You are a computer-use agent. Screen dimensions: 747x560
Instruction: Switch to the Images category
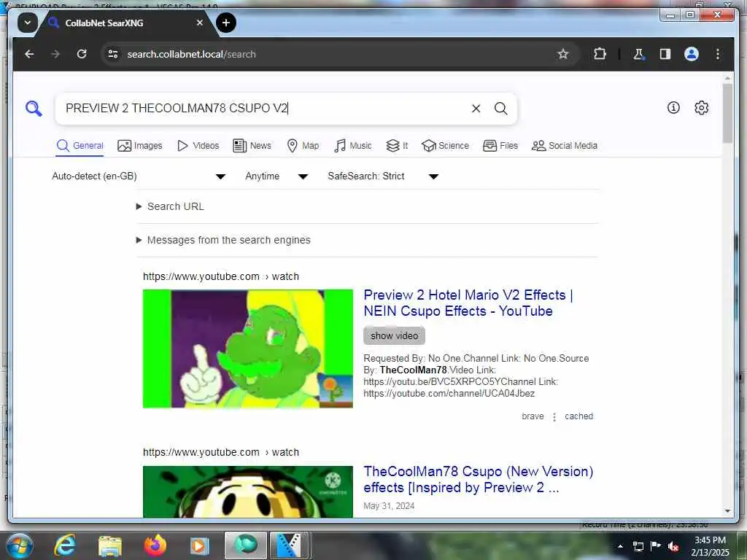[x=140, y=146]
